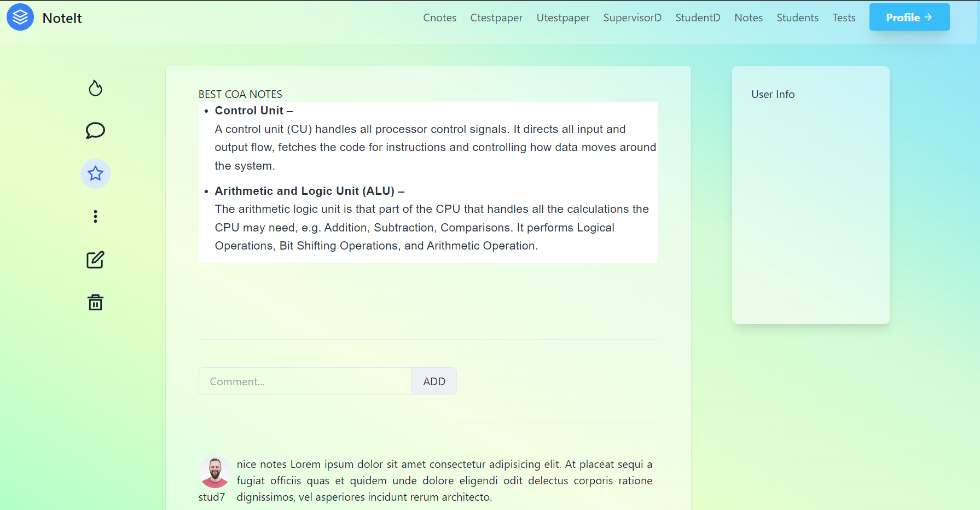The width and height of the screenshot is (980, 510).
Task: Switch to the Tests tab
Action: [x=844, y=17]
